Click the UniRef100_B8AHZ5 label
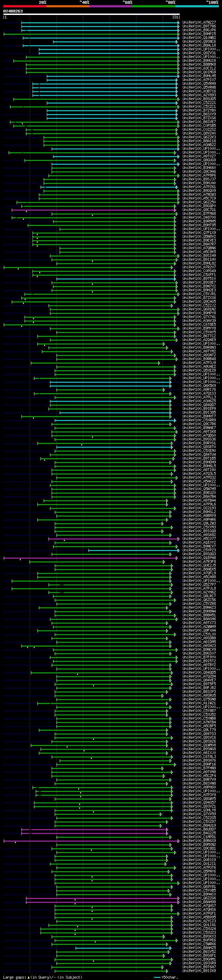The image size is (222, 980). (199, 948)
